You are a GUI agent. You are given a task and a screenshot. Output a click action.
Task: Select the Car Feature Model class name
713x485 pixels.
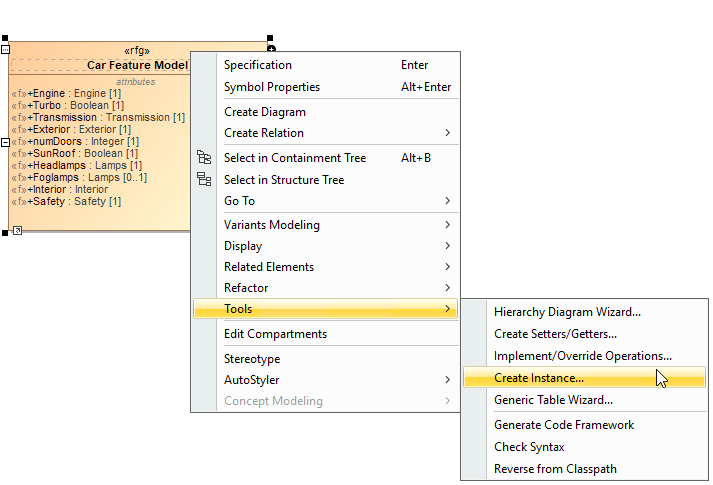click(x=137, y=65)
